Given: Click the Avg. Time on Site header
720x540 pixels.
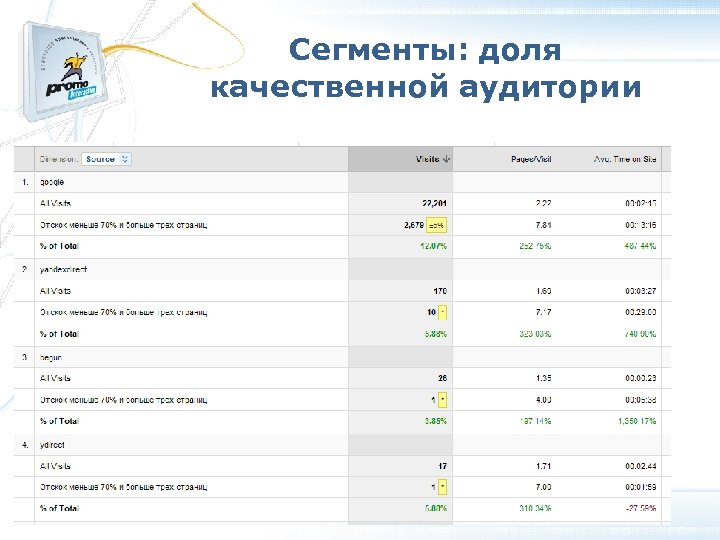Looking at the screenshot, I should [x=624, y=159].
